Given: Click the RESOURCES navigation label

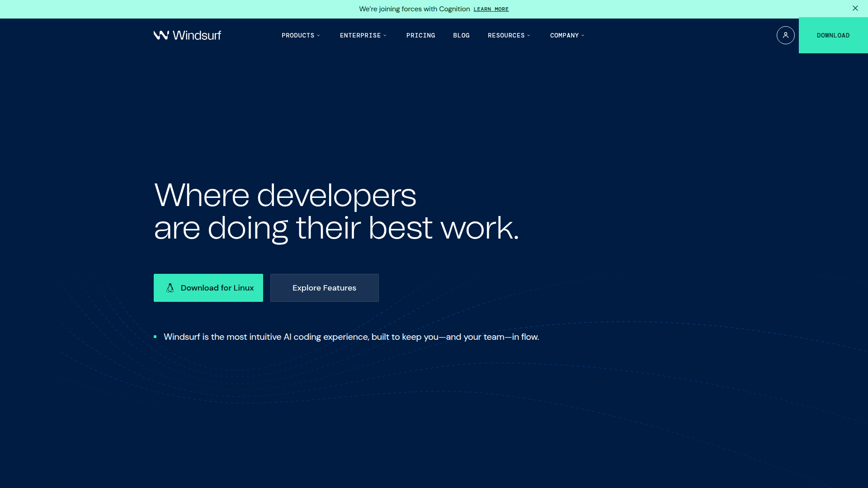Looking at the screenshot, I should (506, 35).
